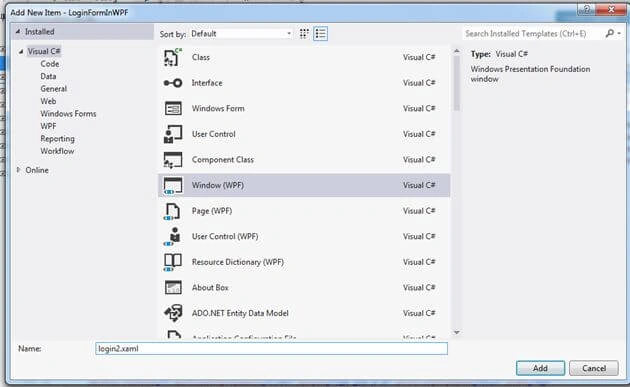Image resolution: width=630 pixels, height=387 pixels.
Task: Select the WPF category
Action: click(48, 126)
